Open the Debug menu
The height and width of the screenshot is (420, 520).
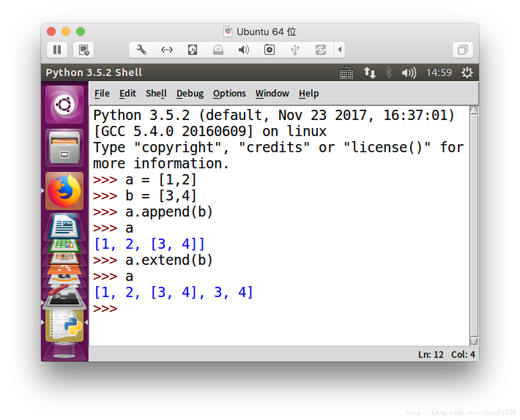click(x=190, y=94)
